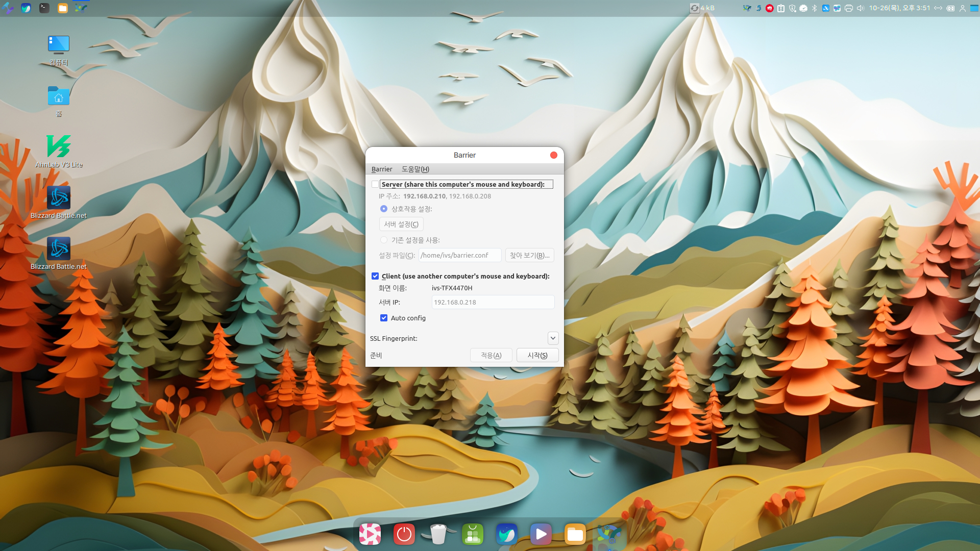
Task: Click the 서버 IP input field
Action: (493, 302)
